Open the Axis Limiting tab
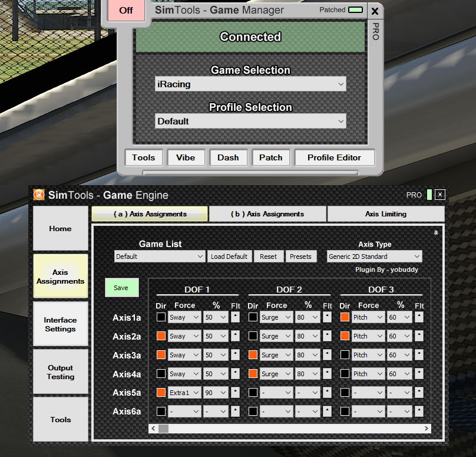Image resolution: width=476 pixels, height=457 pixels. (386, 214)
